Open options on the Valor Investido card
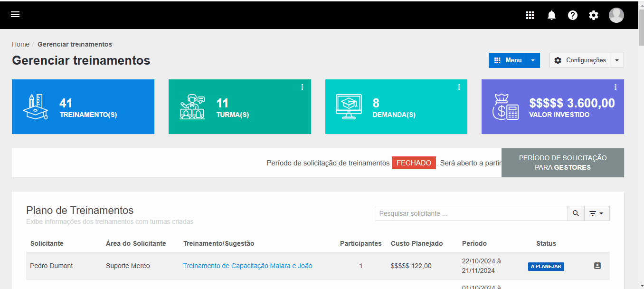The height and width of the screenshot is (289, 644). point(616,87)
